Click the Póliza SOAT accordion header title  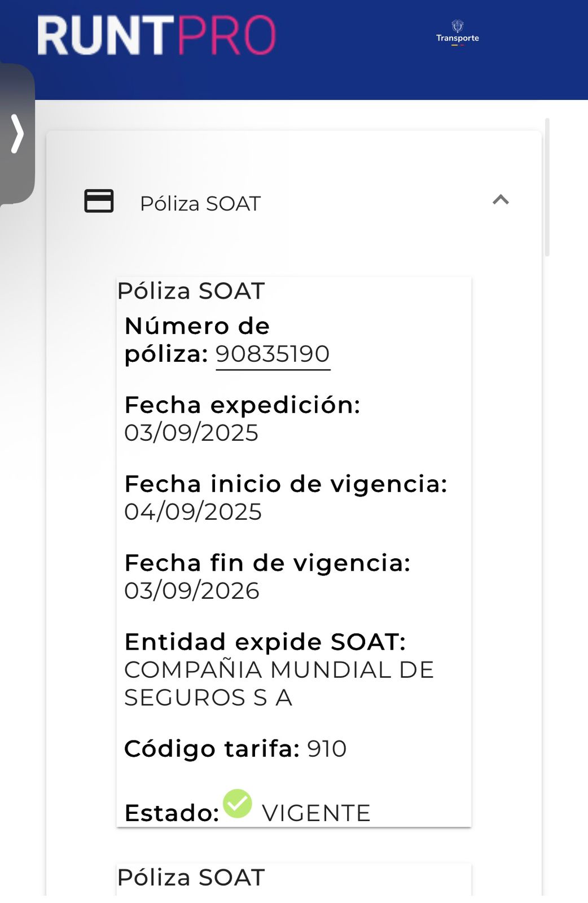pos(200,204)
